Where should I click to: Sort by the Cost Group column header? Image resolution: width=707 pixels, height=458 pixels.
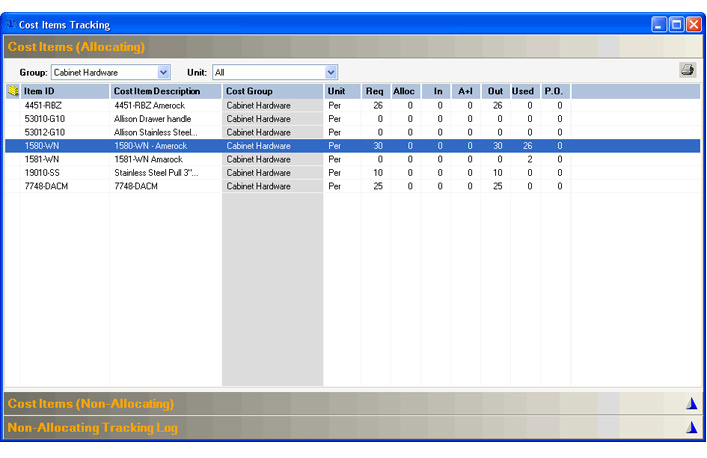tap(273, 91)
